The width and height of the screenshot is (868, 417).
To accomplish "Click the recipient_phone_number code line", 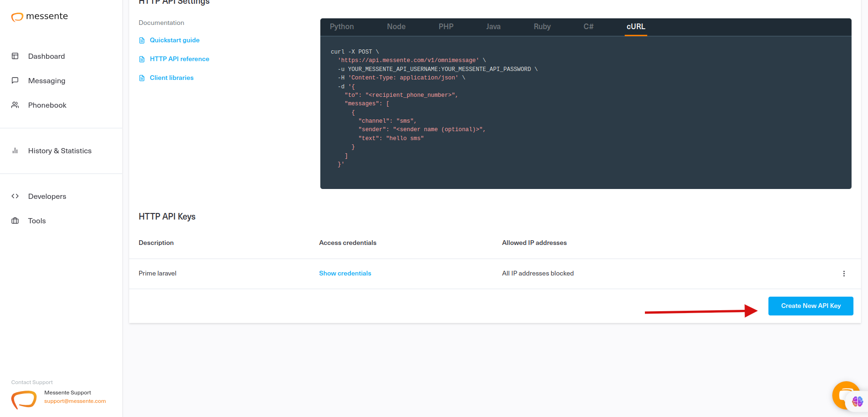I will click(x=401, y=95).
